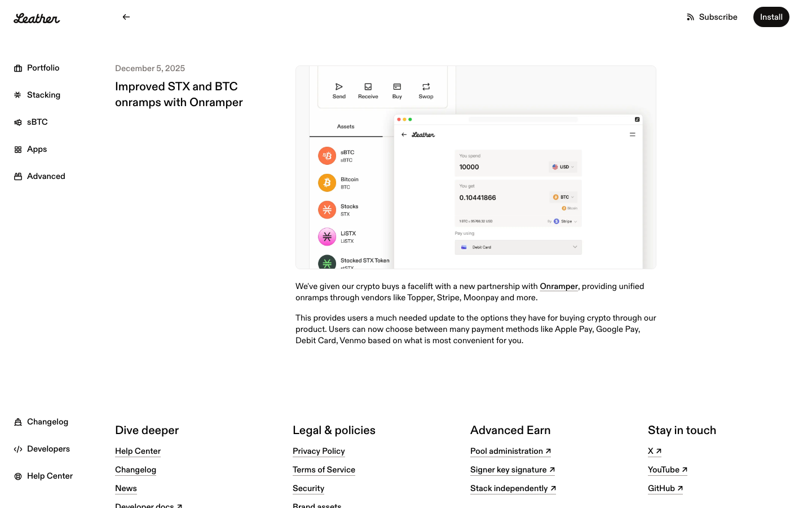
Task: Go back using the left arrow icon
Action: pos(126,17)
